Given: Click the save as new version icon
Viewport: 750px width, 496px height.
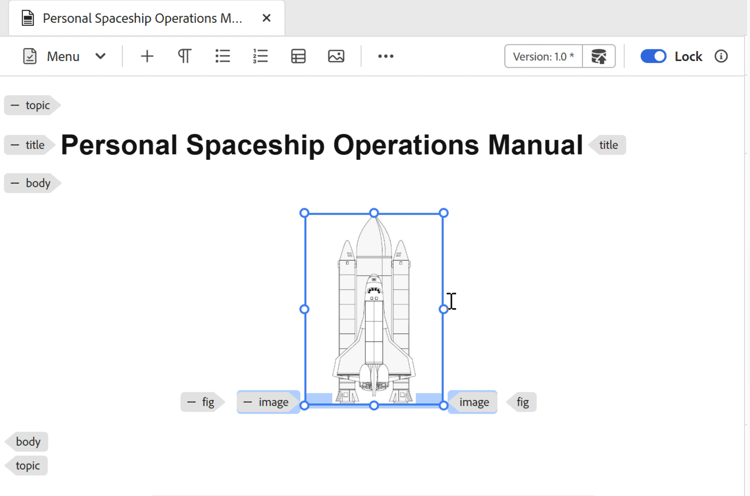Looking at the screenshot, I should click(x=598, y=56).
